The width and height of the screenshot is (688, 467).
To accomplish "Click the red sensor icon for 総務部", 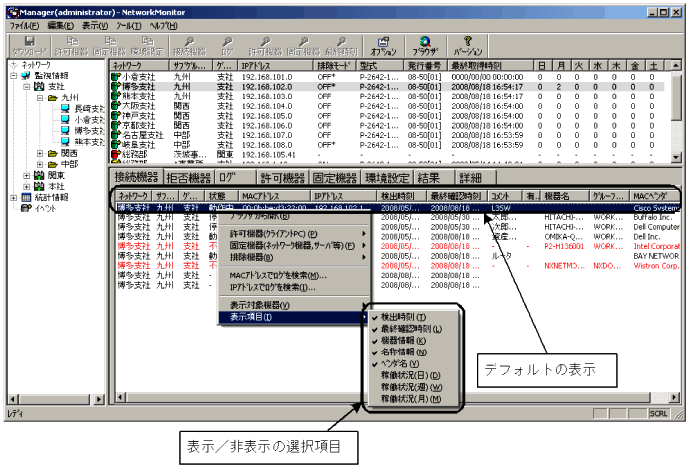I will [x=115, y=154].
